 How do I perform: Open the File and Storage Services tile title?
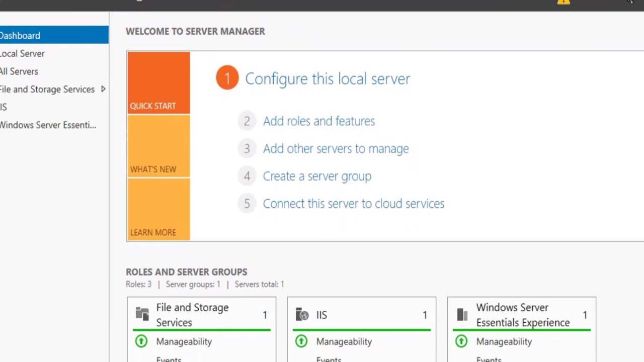coord(192,315)
